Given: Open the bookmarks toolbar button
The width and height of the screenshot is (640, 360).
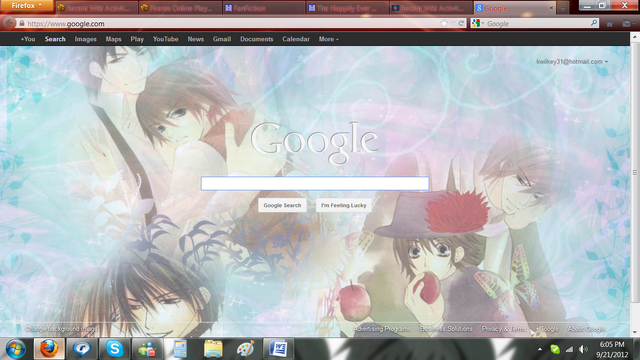Looking at the screenshot, I should point(628,24).
